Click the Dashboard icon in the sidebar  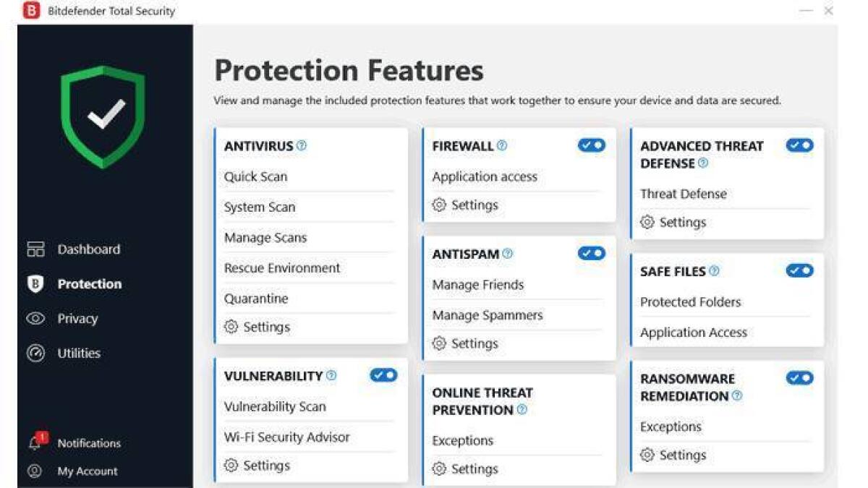pos(37,249)
